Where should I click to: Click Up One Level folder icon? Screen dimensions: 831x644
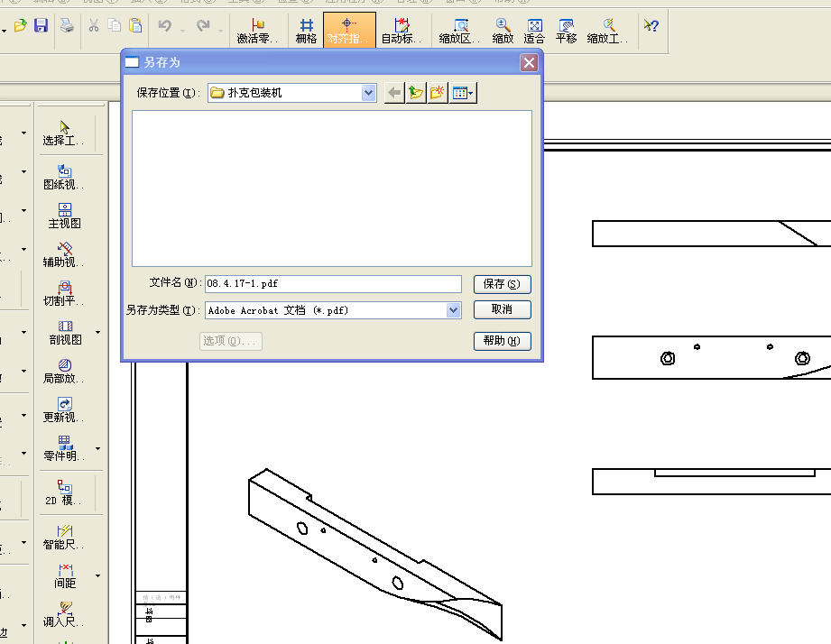[416, 93]
